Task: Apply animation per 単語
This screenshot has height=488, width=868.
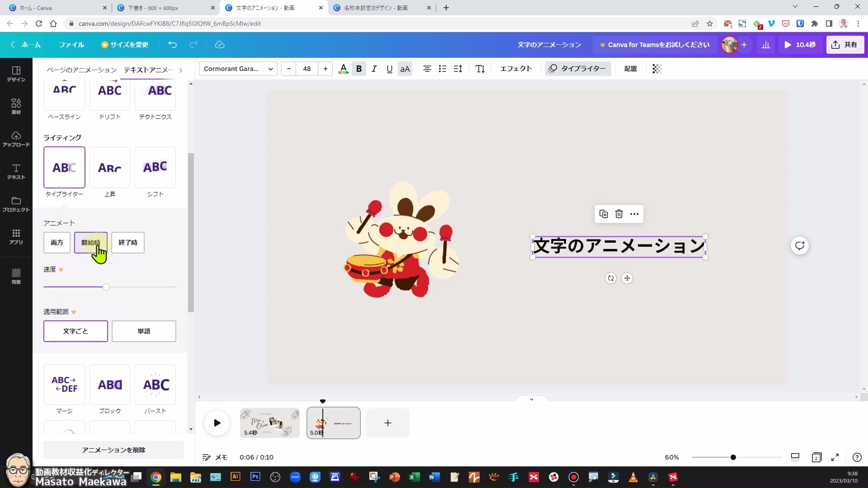Action: click(144, 331)
